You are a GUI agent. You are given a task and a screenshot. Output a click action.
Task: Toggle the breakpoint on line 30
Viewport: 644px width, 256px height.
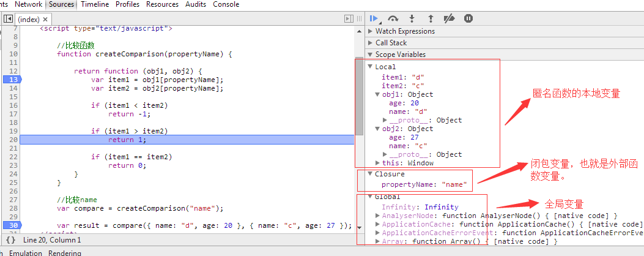click(12, 225)
